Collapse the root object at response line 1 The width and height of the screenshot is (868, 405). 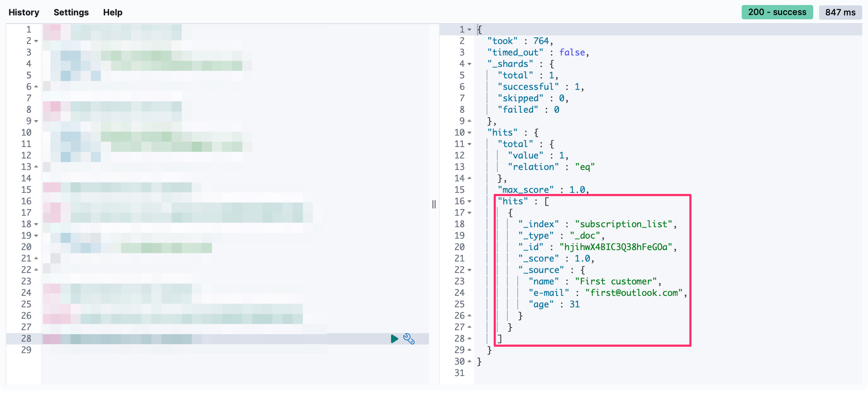(x=469, y=30)
